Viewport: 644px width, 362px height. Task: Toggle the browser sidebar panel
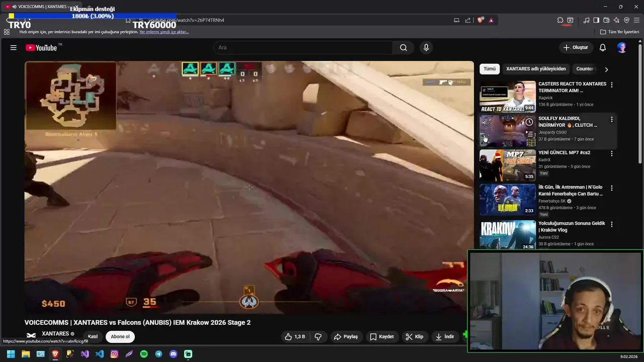click(596, 20)
